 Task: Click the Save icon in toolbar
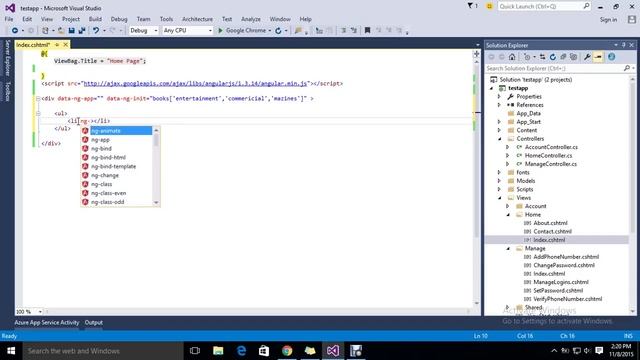[71, 31]
